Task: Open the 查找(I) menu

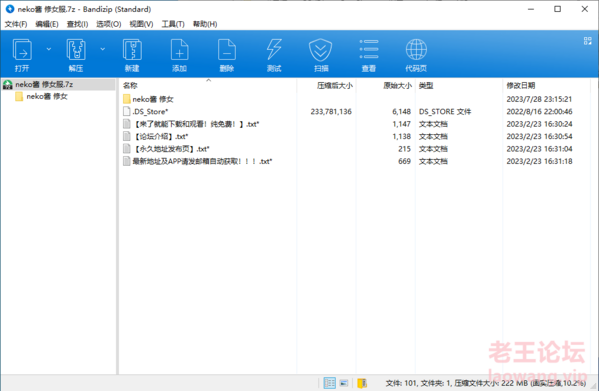Action: coord(77,24)
